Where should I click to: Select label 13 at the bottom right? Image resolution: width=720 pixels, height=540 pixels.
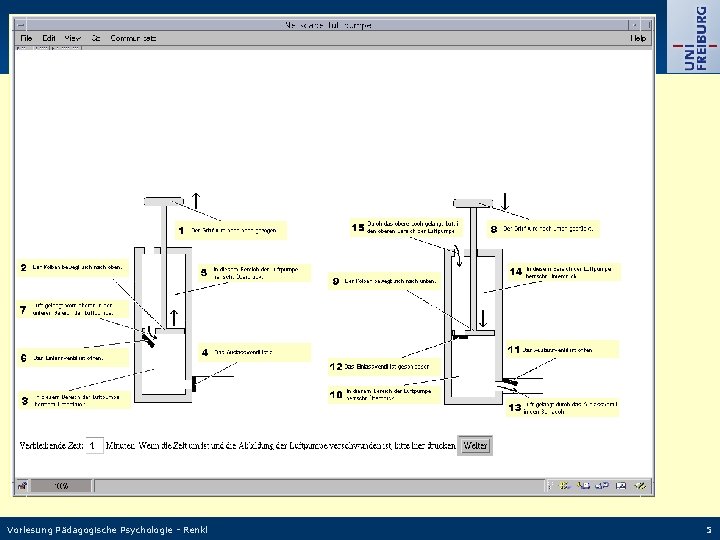click(x=562, y=408)
